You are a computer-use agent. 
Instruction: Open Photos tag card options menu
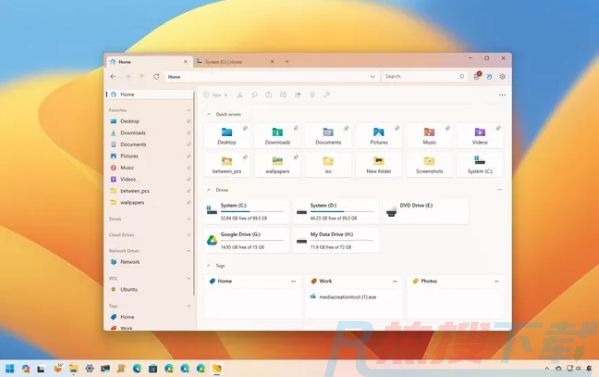coord(497,282)
